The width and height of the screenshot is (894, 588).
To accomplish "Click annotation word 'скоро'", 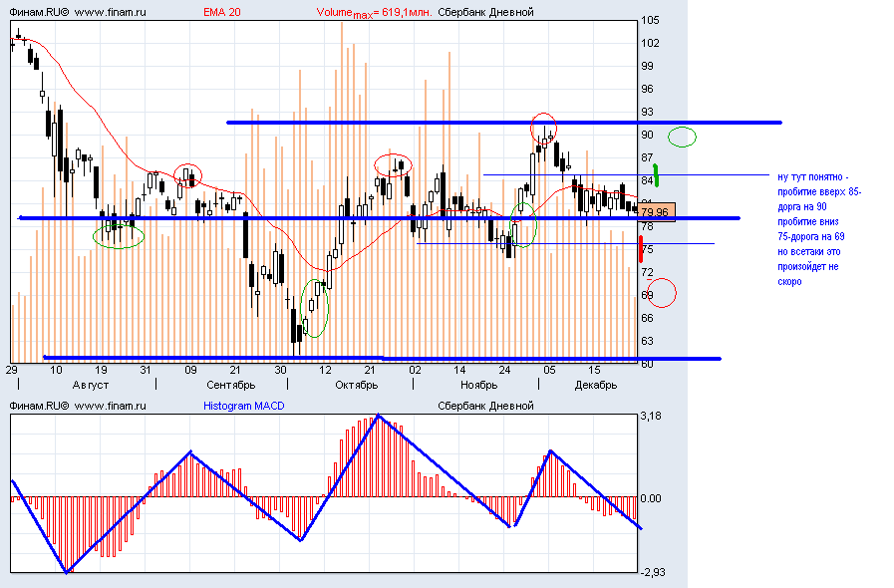I will coord(789,281).
